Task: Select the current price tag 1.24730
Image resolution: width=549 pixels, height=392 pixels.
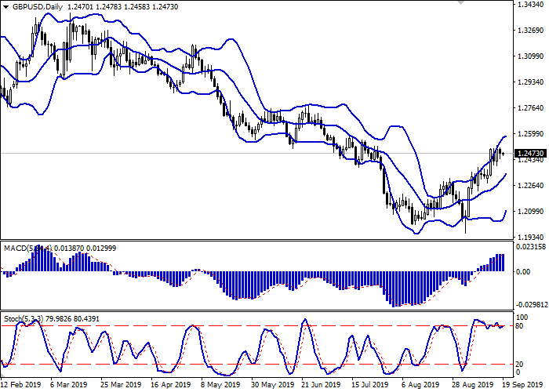Action: 531,154
